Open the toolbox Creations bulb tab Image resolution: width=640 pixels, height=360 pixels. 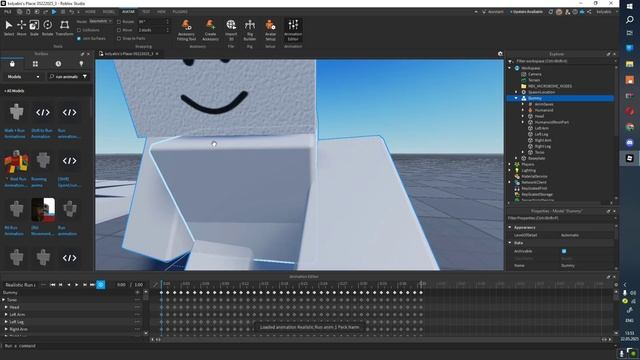81,64
